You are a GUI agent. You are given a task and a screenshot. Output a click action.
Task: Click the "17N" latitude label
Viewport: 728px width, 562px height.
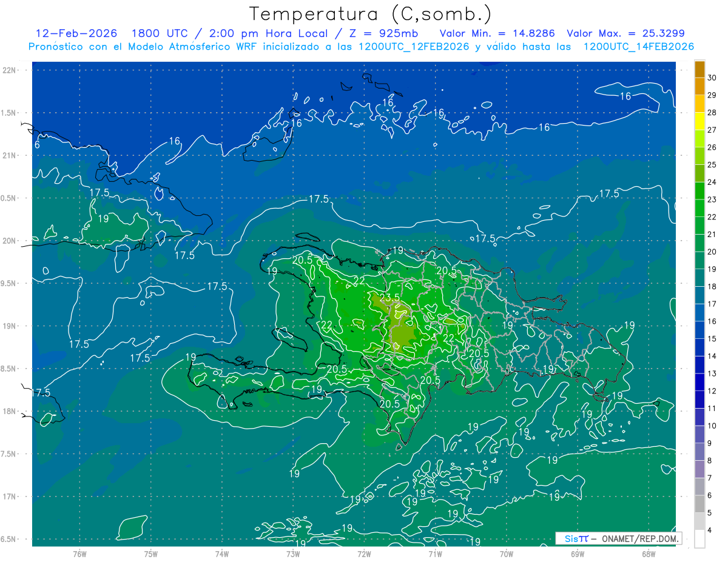9,497
